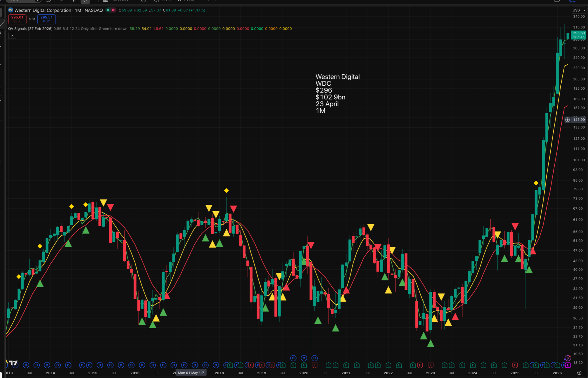The image size is (588, 378).
Task: Toggle the green market status dot
Action: [x=108, y=10]
